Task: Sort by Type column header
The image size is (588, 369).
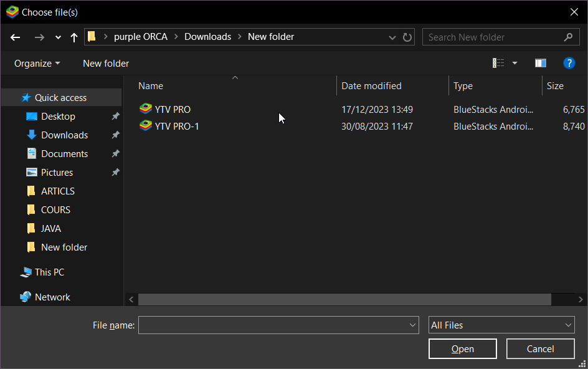Action: pos(463,86)
